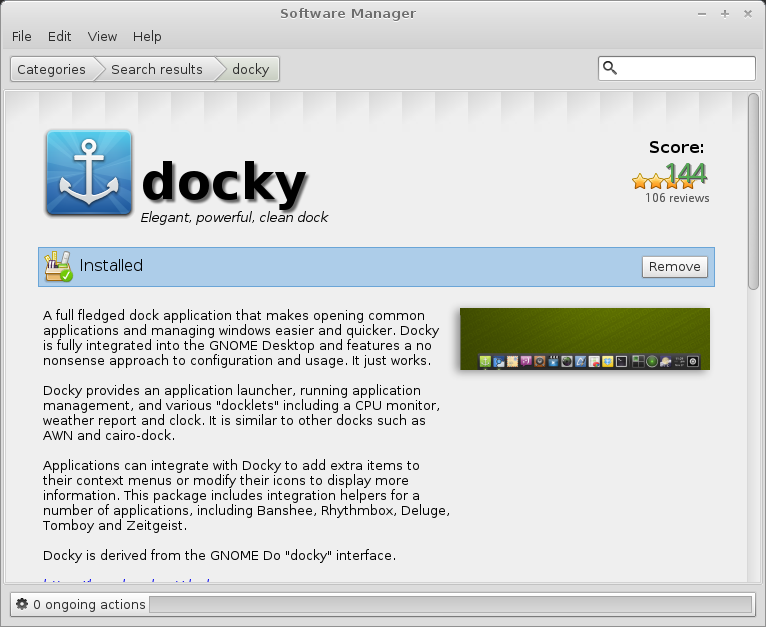Click the 106 reviews text

[677, 198]
